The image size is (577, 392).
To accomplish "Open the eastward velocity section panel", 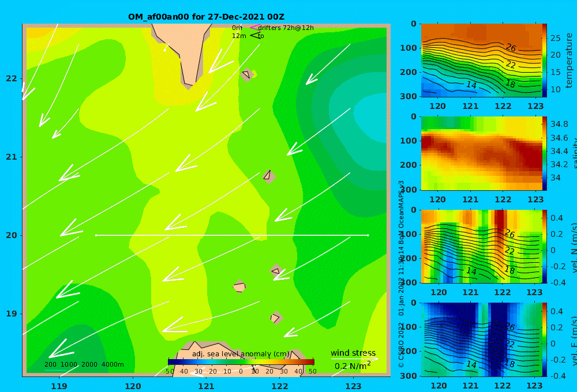I will (481, 340).
